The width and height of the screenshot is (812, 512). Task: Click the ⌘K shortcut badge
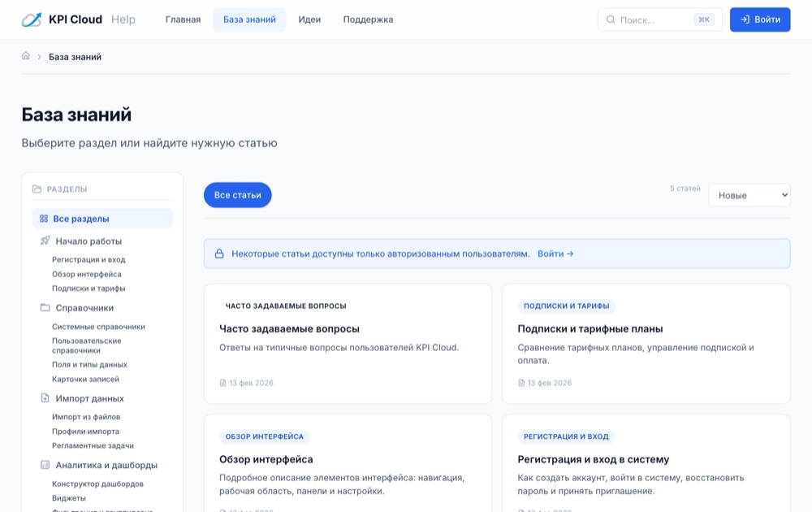click(704, 20)
